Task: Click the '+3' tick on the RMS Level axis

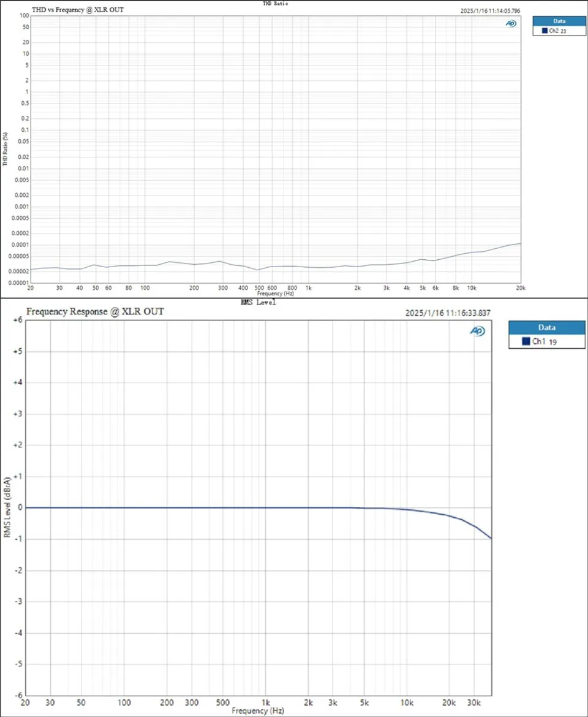Action: tap(17, 414)
